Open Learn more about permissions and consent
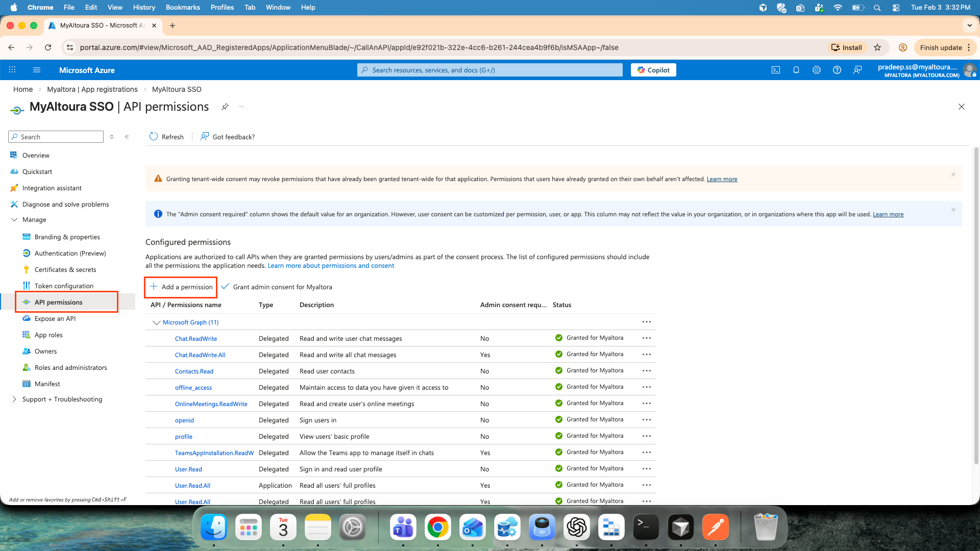980x551 pixels. pos(331,266)
